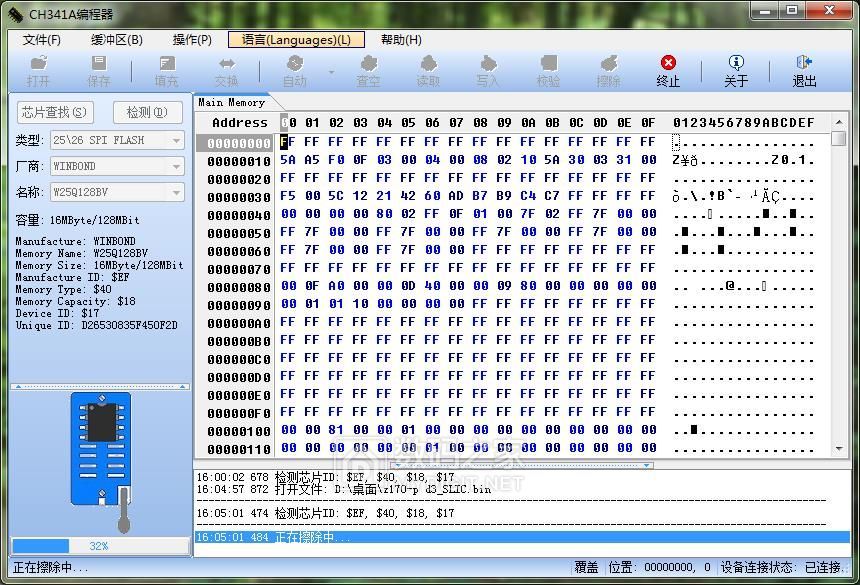860x585 pixels.
Task: Click the 擦除 (Erase) chip icon
Action: (608, 70)
